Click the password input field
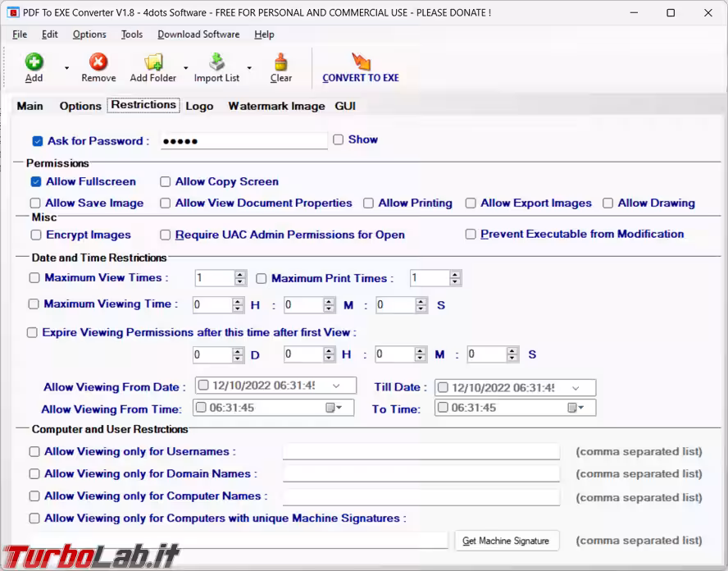This screenshot has width=728, height=571. point(243,141)
